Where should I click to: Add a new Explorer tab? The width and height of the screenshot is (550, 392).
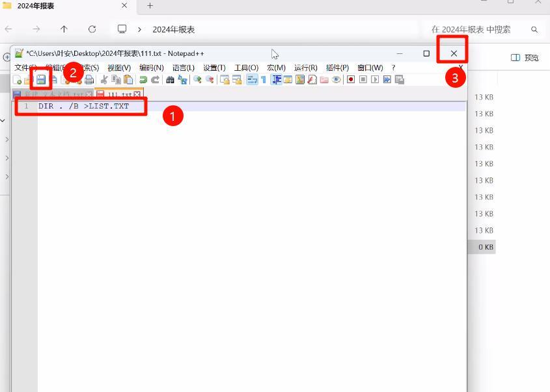150,6
